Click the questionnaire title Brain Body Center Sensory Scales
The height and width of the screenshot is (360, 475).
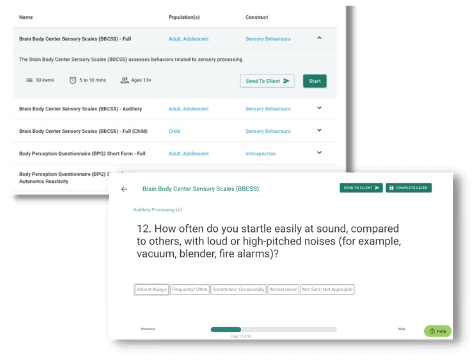coord(201,189)
